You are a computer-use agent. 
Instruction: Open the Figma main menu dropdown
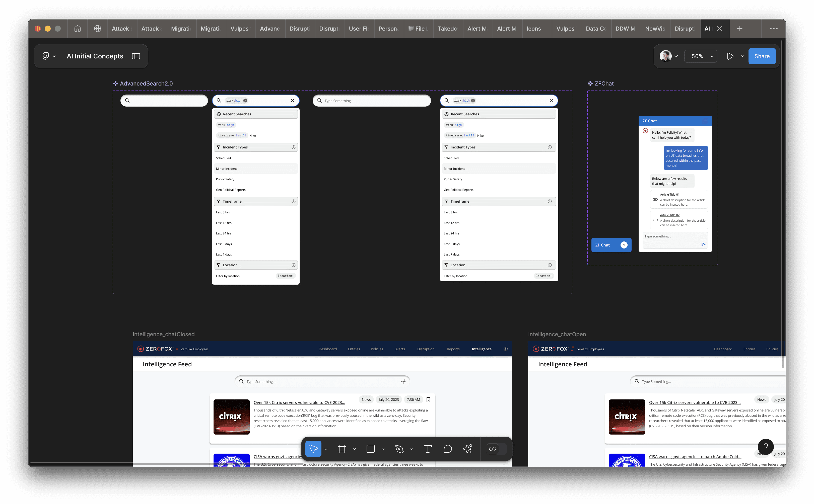(x=49, y=56)
